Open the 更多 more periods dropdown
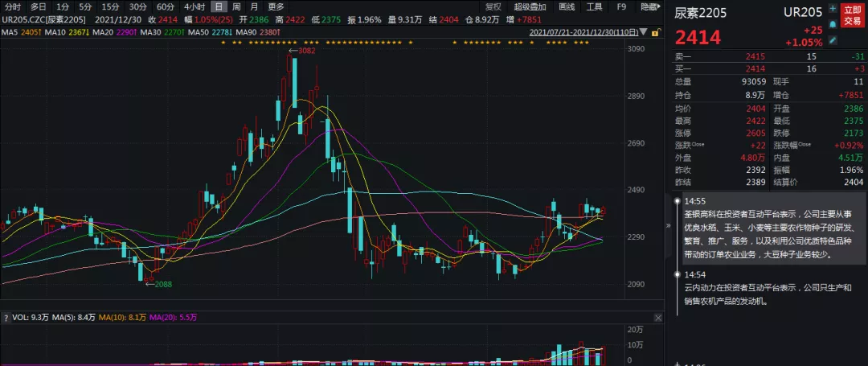 [x=276, y=6]
